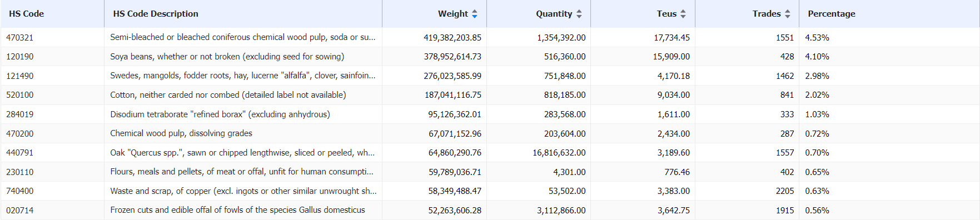The image size is (980, 220).
Task: Select trades count 1462
Action: pos(785,76)
